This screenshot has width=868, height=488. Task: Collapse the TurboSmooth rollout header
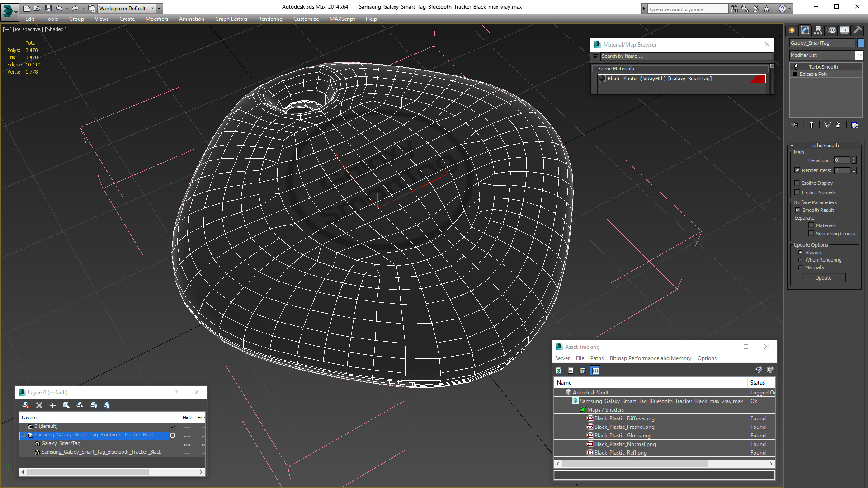(825, 145)
